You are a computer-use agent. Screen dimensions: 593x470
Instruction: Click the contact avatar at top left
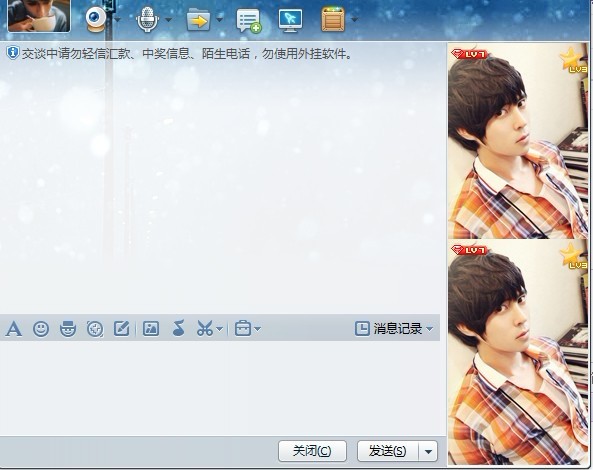(39, 16)
